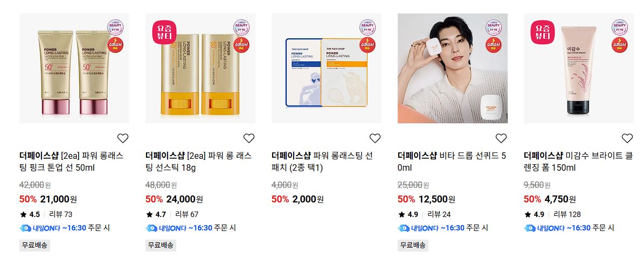The height and width of the screenshot is (259, 644).
Task: Open title 비타 드롭 선퀴드 50ml
Action: coord(452,162)
